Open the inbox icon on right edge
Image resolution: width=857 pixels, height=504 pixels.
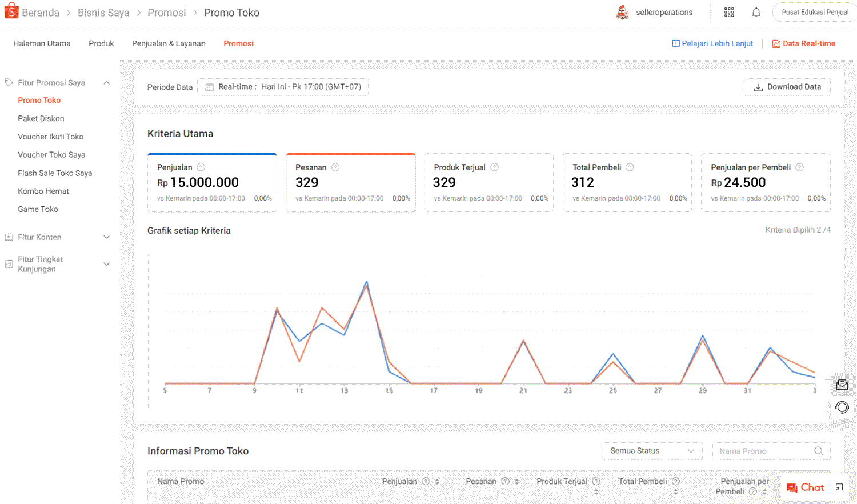(x=842, y=385)
